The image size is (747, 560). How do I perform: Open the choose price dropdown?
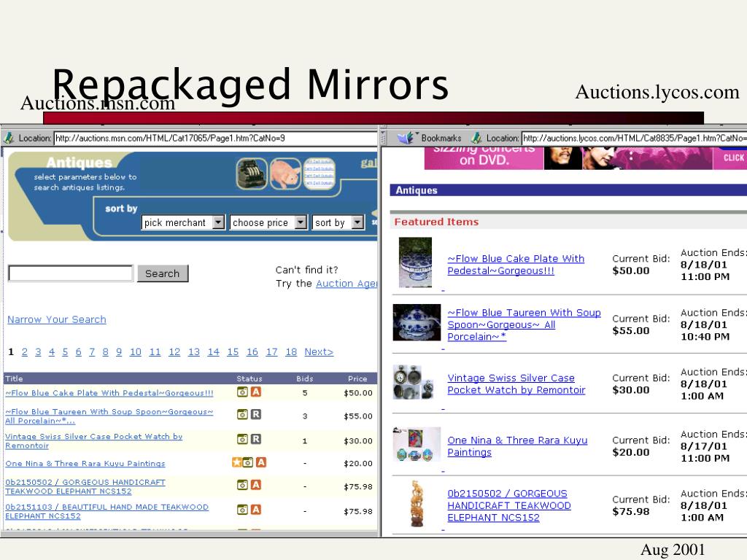[x=268, y=222]
